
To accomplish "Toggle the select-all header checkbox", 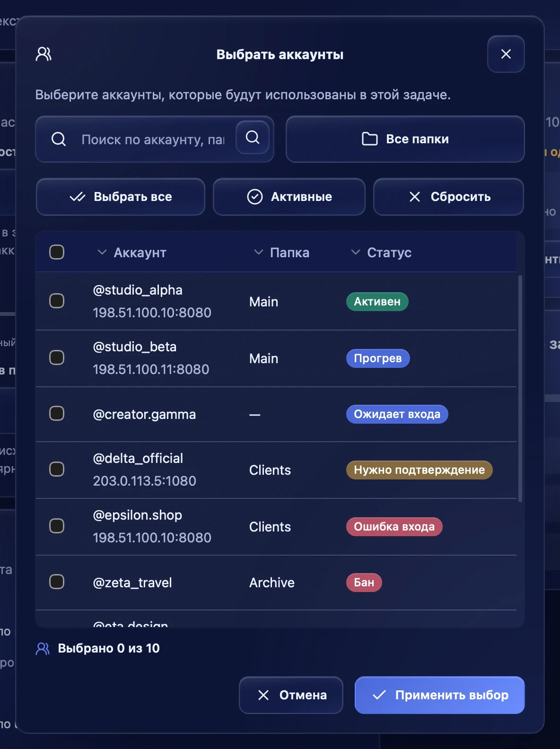I will point(57,252).
